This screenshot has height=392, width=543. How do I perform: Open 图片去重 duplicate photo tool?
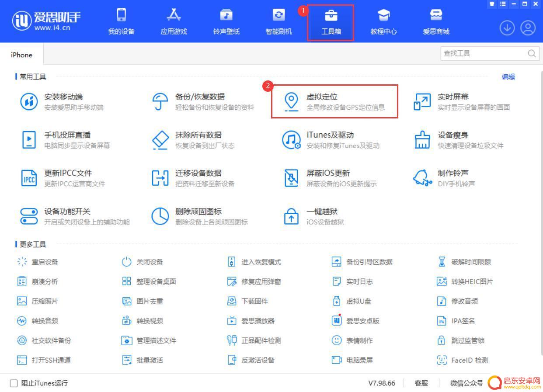pyautogui.click(x=143, y=301)
